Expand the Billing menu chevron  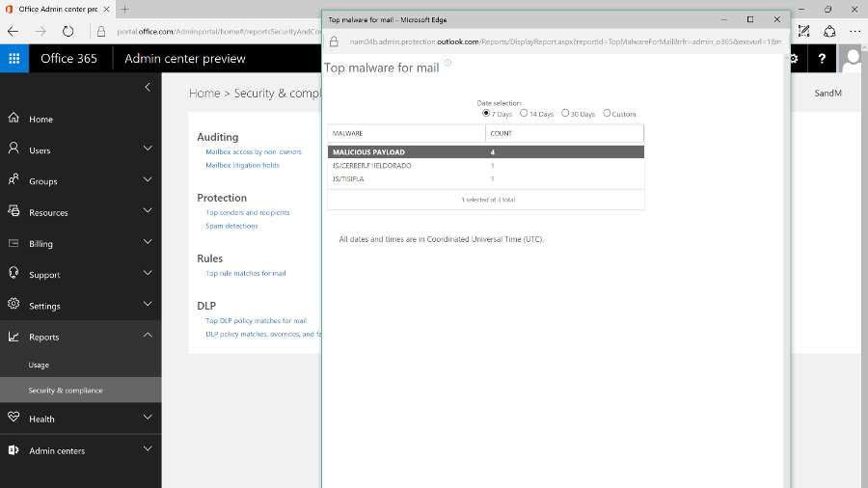coord(148,242)
